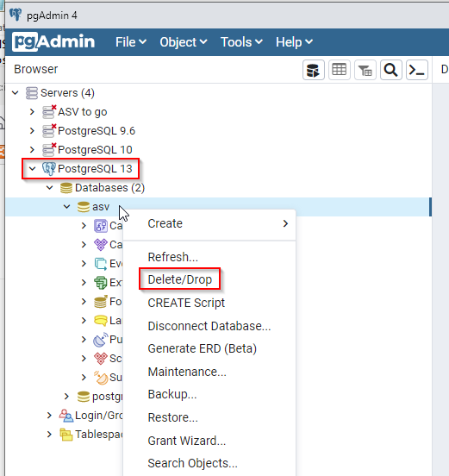Choose Disconnect Database... option

coord(209,326)
